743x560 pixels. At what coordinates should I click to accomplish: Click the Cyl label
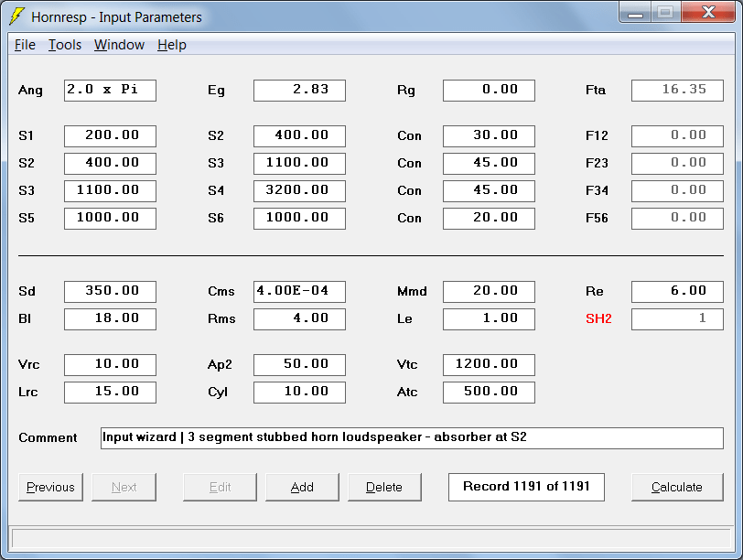218,393
